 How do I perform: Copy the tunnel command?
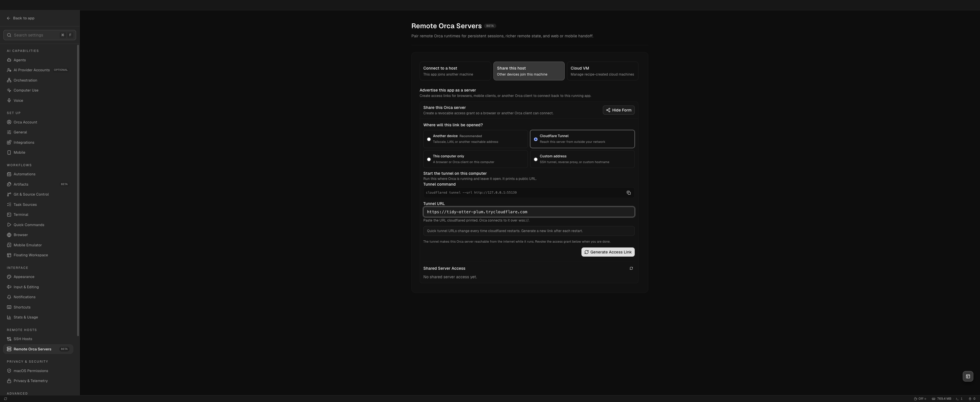tap(628, 193)
